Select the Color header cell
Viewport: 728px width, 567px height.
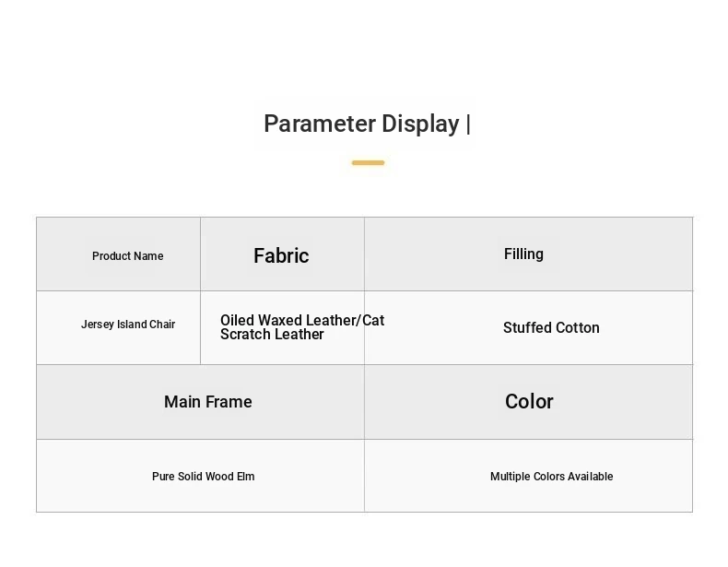coord(528,402)
